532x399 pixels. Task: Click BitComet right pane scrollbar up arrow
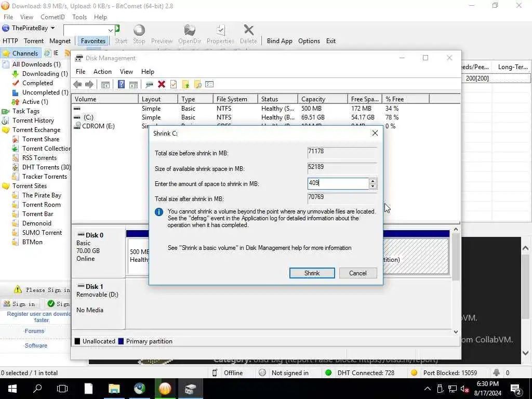(526, 248)
